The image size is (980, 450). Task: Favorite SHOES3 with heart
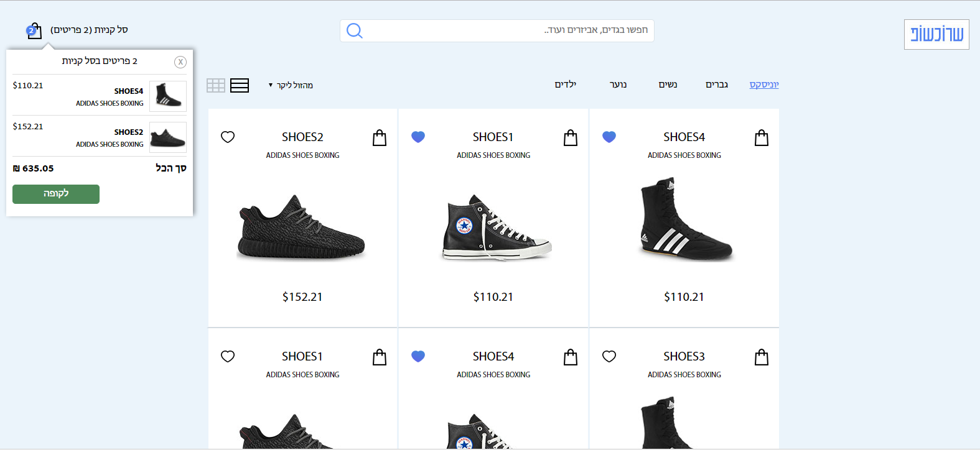click(x=609, y=356)
